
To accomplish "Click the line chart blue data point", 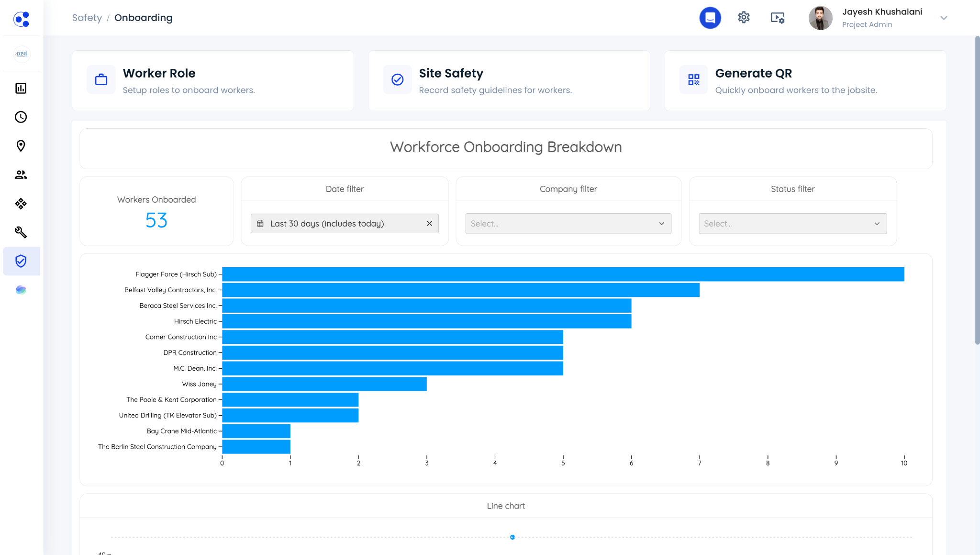I will 512,537.
